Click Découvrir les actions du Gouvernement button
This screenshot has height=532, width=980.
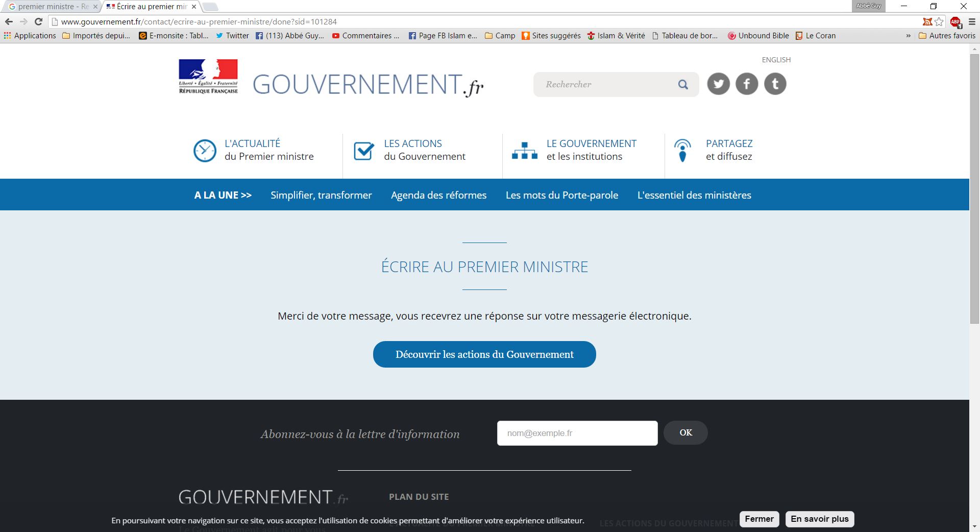484,354
